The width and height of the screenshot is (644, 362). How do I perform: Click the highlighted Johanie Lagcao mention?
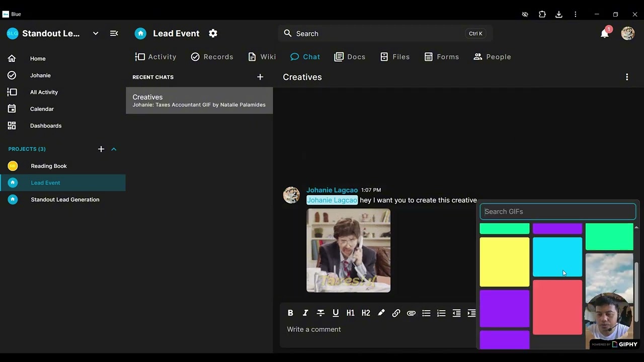point(332,200)
